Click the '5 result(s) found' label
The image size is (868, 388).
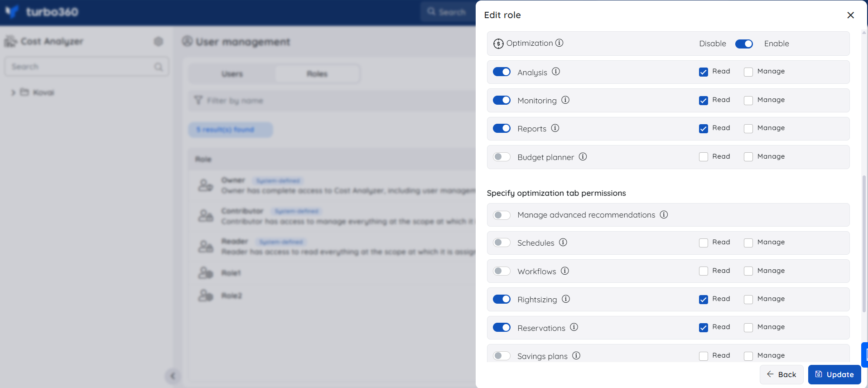tap(230, 130)
